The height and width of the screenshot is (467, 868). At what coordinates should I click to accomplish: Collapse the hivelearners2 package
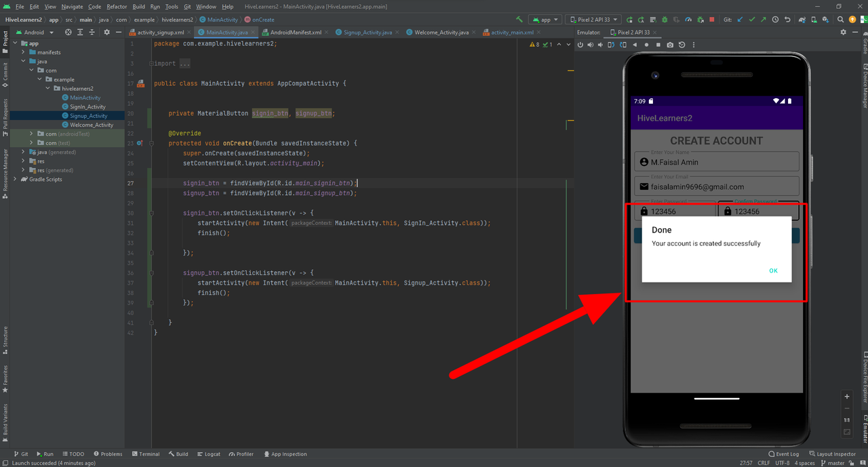[48, 88]
